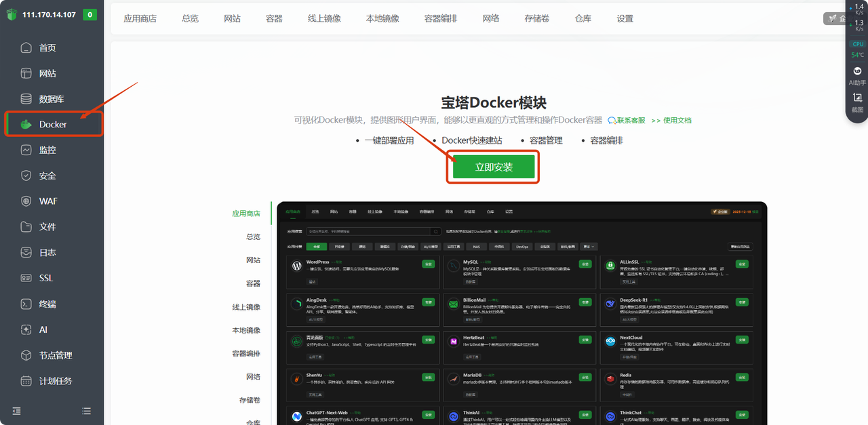Screen dimensions: 868x425
Task: Open 监控 monitoring icon in sidebar
Action: click(26, 150)
